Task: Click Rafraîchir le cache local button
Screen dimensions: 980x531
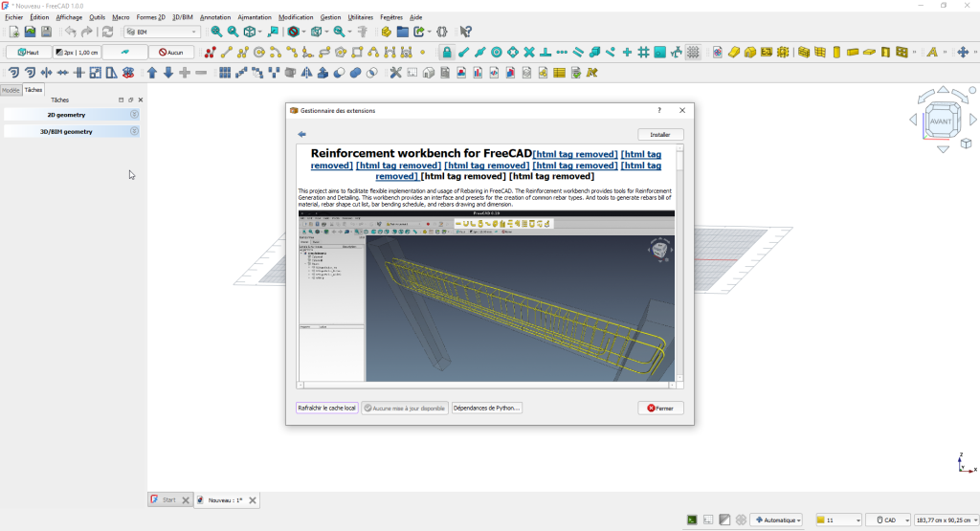Action: tap(327, 408)
